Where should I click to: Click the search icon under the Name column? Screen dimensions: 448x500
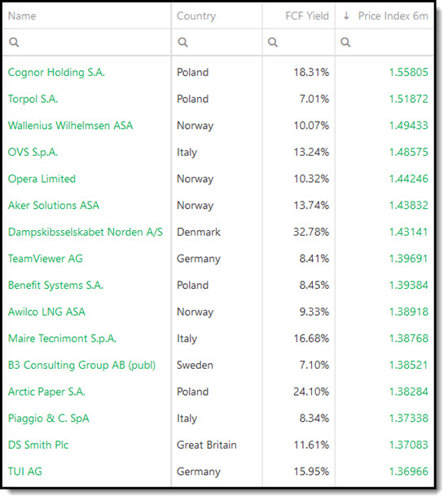click(14, 42)
